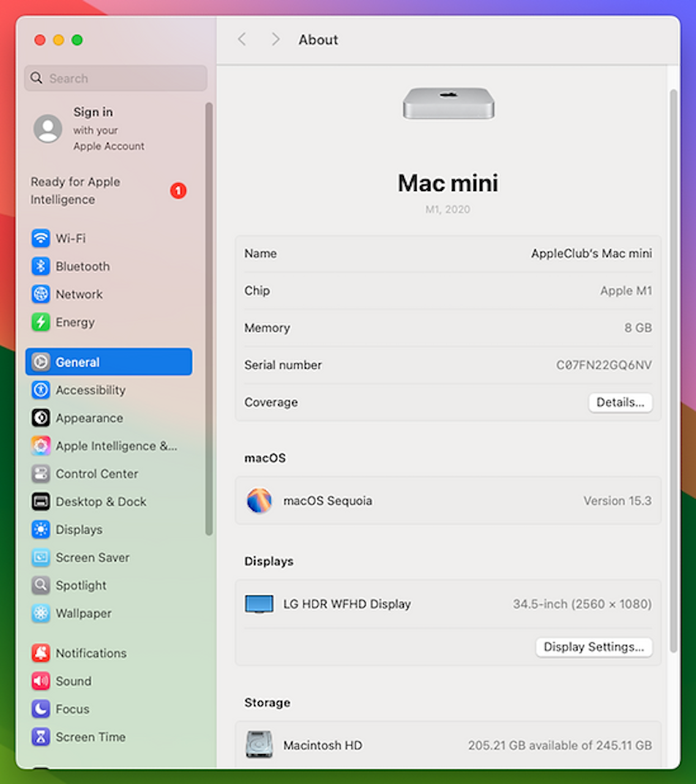Open Wi-Fi settings pane

(109, 238)
